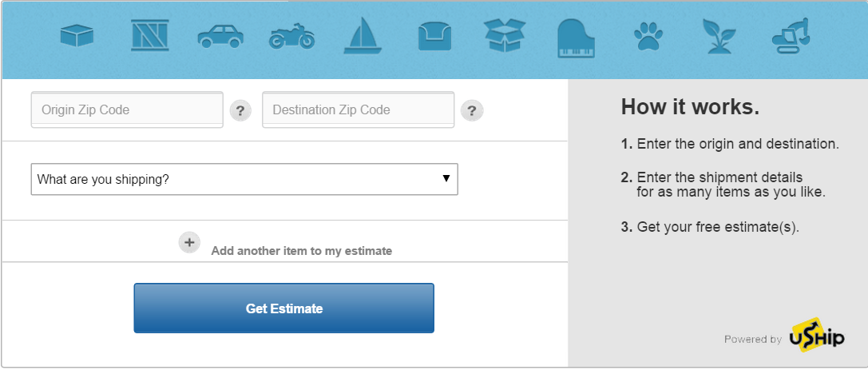Screen dimensions: 868x370
Task: Click the open moving box icon
Action: click(505, 36)
